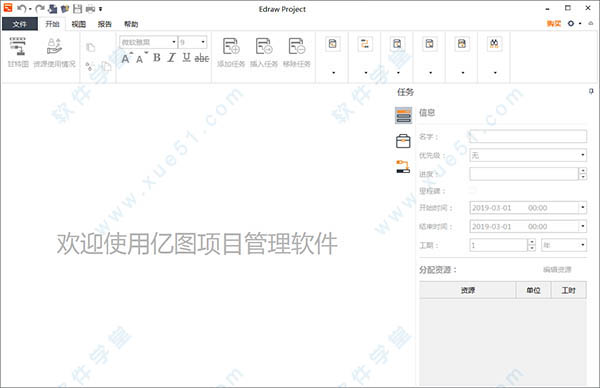Click the orange 购买 purchase link
Image resolution: width=600 pixels, height=388 pixels.
554,24
